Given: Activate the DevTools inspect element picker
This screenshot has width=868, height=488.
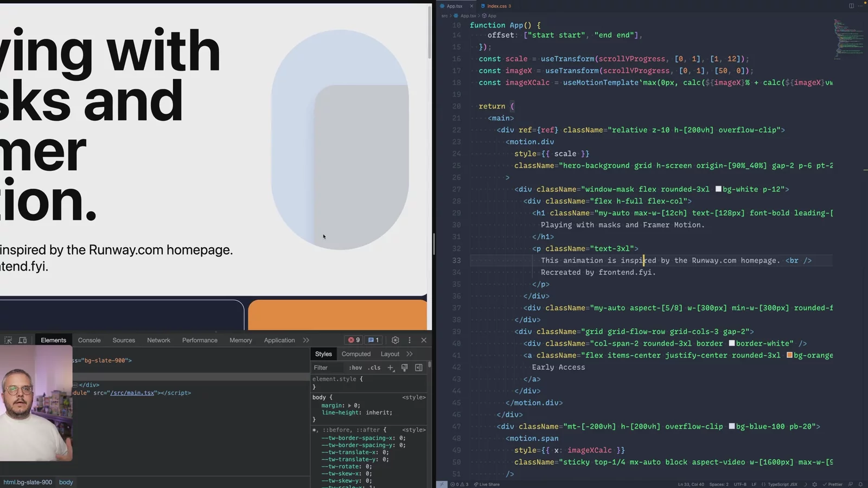Looking at the screenshot, I should click(x=8, y=340).
